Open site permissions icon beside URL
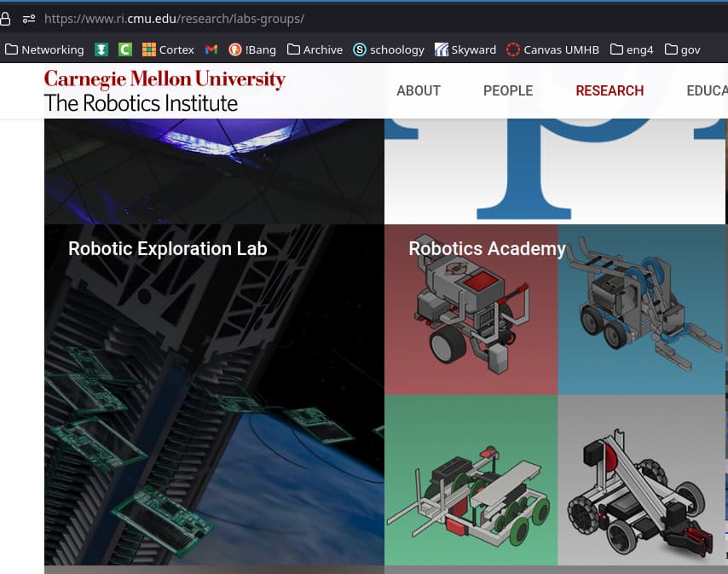Image resolution: width=728 pixels, height=574 pixels. 28,19
